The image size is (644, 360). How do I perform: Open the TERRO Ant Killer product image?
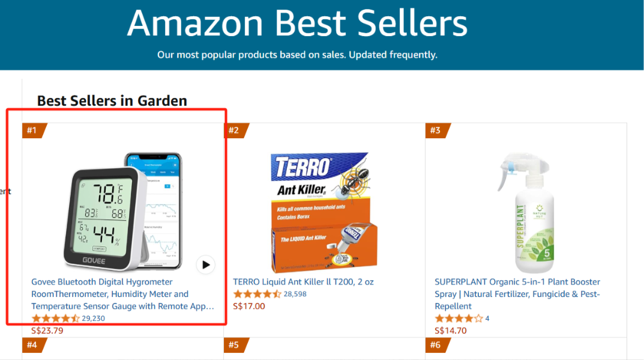pyautogui.click(x=324, y=210)
